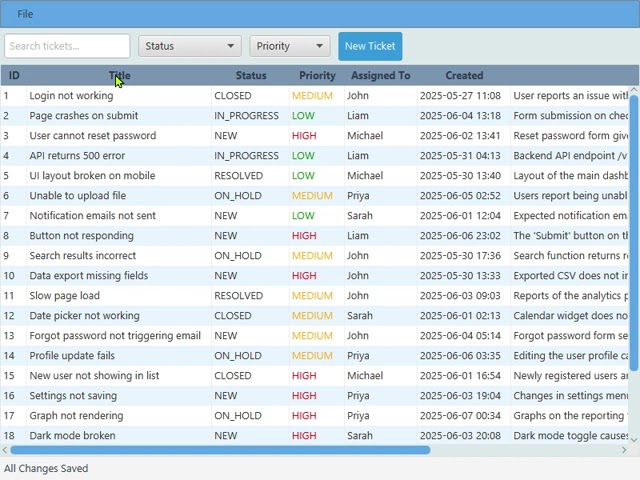Sort by the Created column header
Image resolution: width=640 pixels, height=480 pixels.
click(464, 76)
